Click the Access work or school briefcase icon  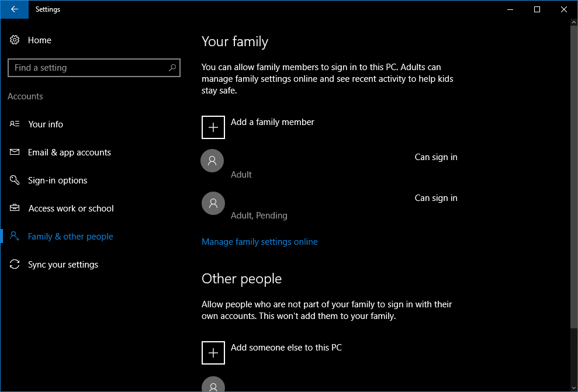15,209
